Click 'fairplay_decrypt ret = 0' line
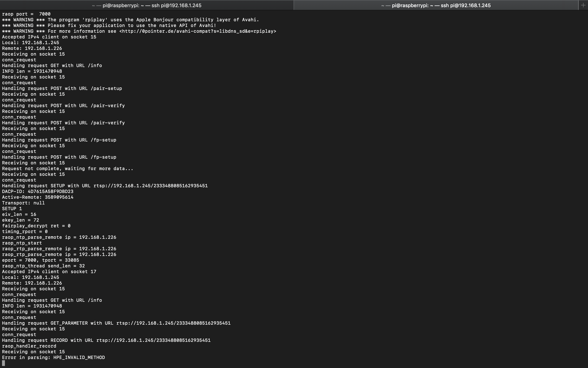 click(x=36, y=226)
